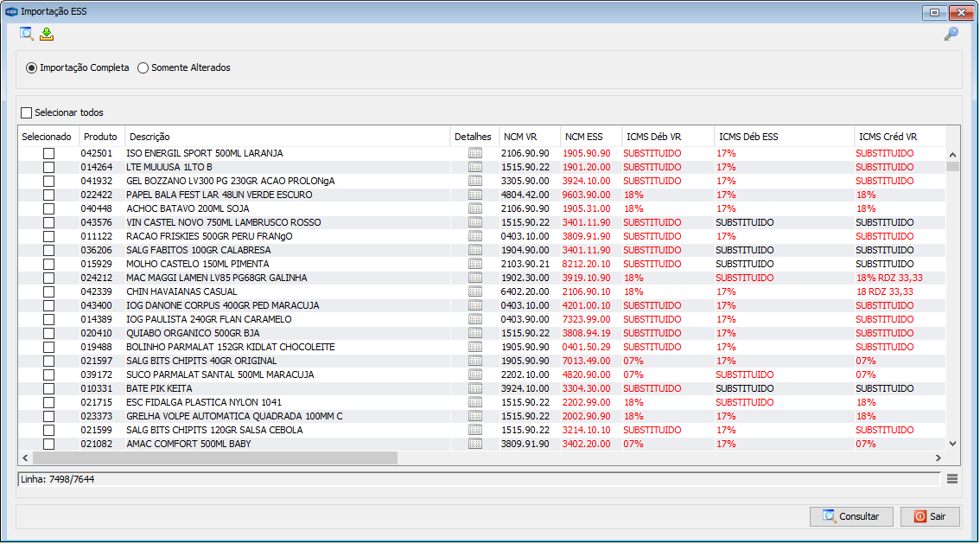980x544 pixels.
Task: Open details icon for ISO ENERGIL SPORT row
Action: 475,153
